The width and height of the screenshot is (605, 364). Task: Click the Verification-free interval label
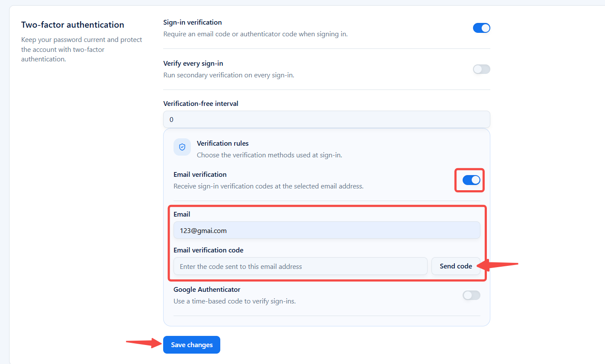coord(201,103)
